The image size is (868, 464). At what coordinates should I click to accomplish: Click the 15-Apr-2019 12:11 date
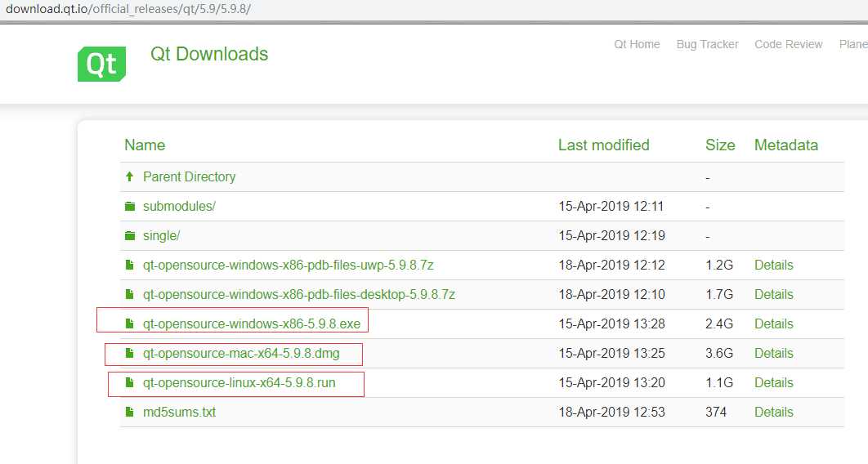point(611,207)
